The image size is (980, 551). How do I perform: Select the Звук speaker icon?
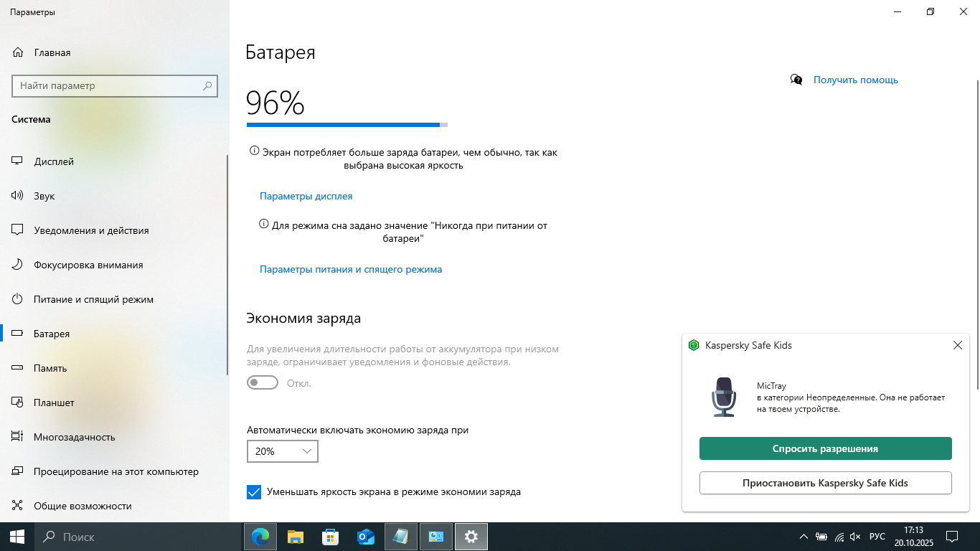[x=18, y=196]
